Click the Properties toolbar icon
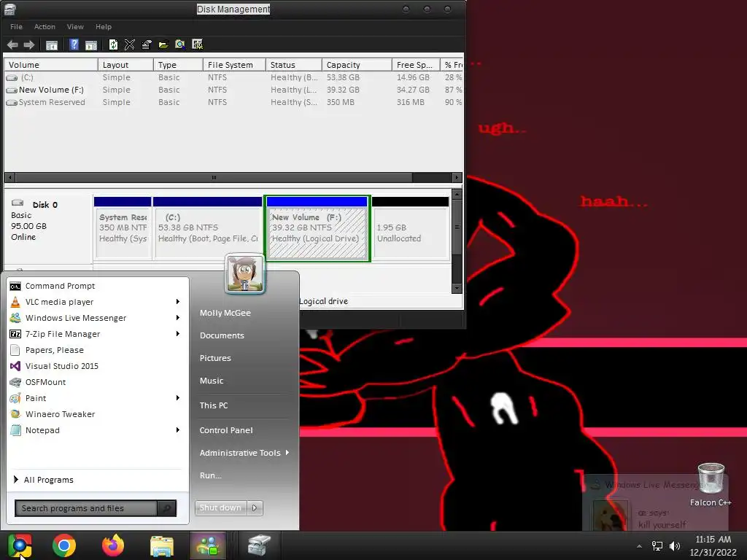 pyautogui.click(x=146, y=44)
